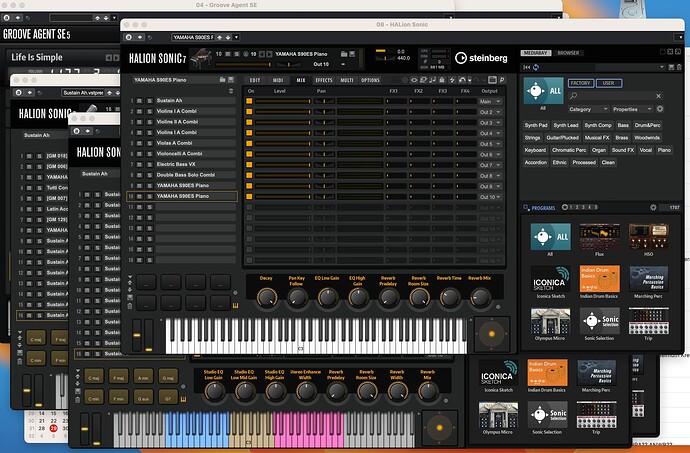Click the lightning bolt icon in toolbar
This screenshot has width=690, height=453.
point(452,80)
